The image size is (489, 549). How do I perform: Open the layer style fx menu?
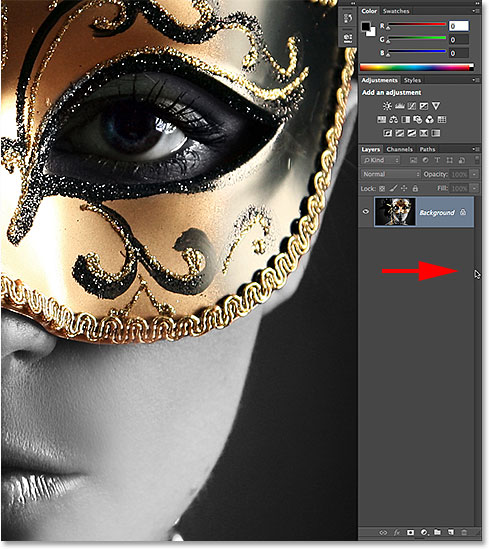pos(397,533)
